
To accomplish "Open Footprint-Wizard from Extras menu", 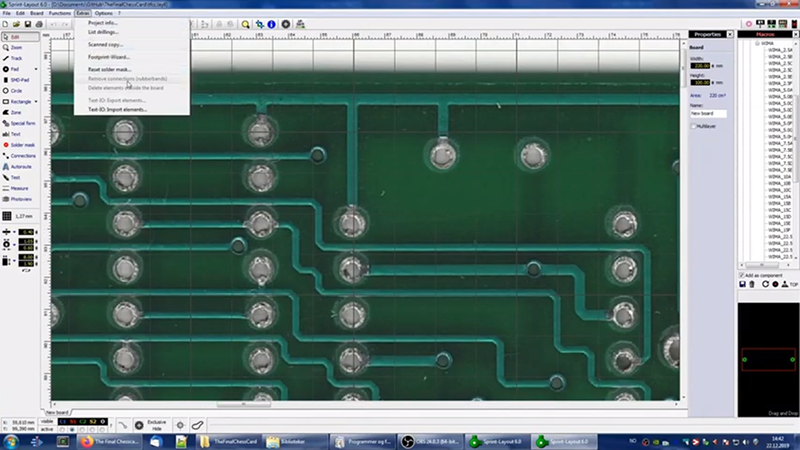I will click(x=108, y=57).
